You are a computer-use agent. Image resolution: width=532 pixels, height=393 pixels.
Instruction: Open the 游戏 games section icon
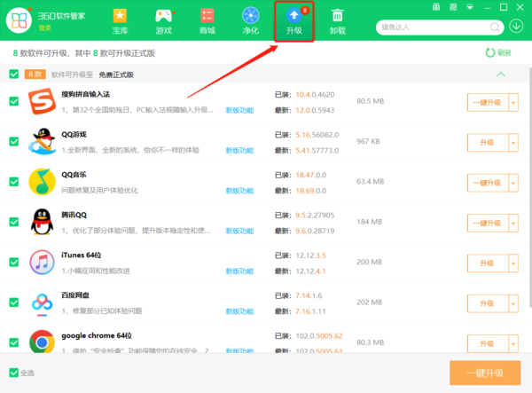tap(163, 21)
